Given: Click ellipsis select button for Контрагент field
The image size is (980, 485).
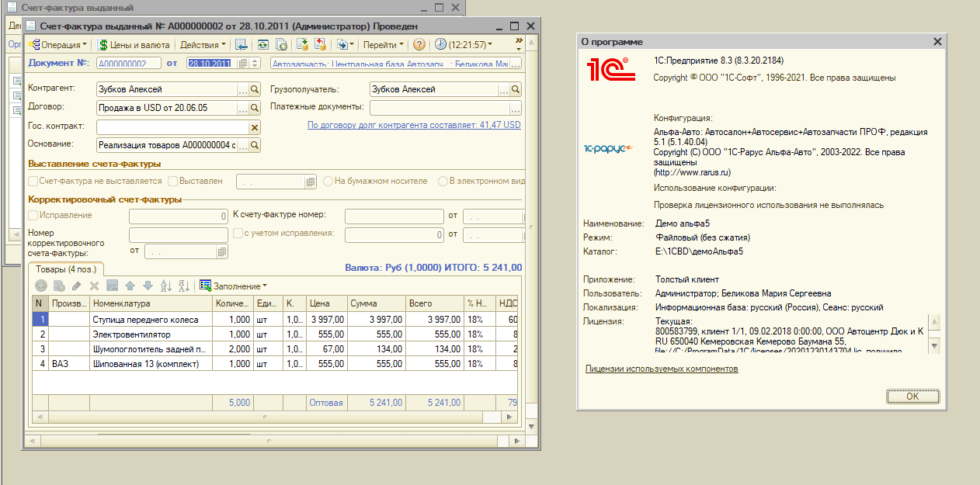Looking at the screenshot, I should coord(243,89).
